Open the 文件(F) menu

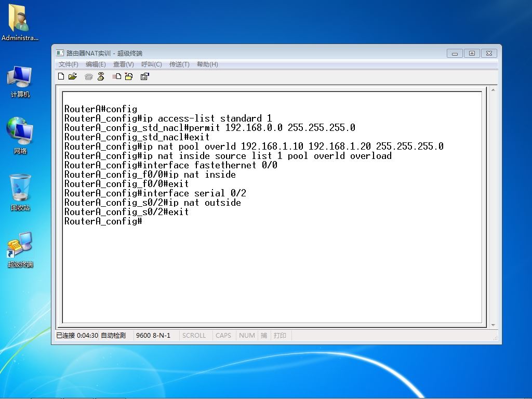click(68, 64)
